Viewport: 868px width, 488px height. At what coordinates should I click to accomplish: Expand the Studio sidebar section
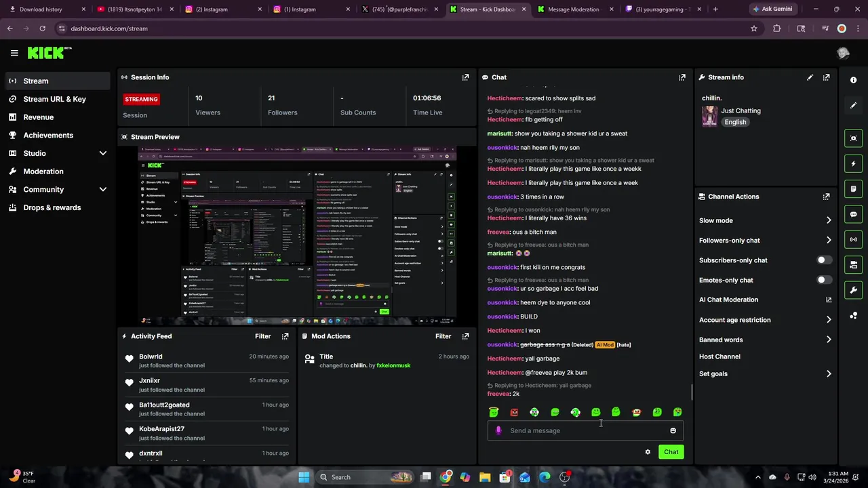coord(103,153)
